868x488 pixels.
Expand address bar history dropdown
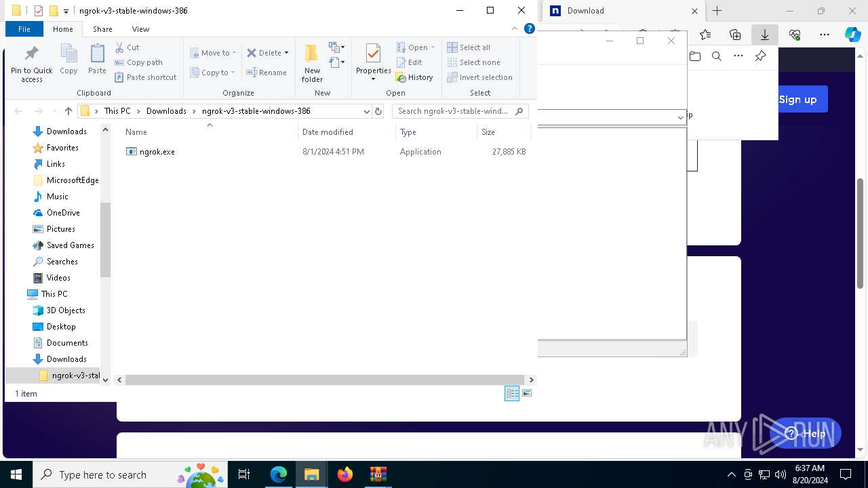tap(367, 111)
